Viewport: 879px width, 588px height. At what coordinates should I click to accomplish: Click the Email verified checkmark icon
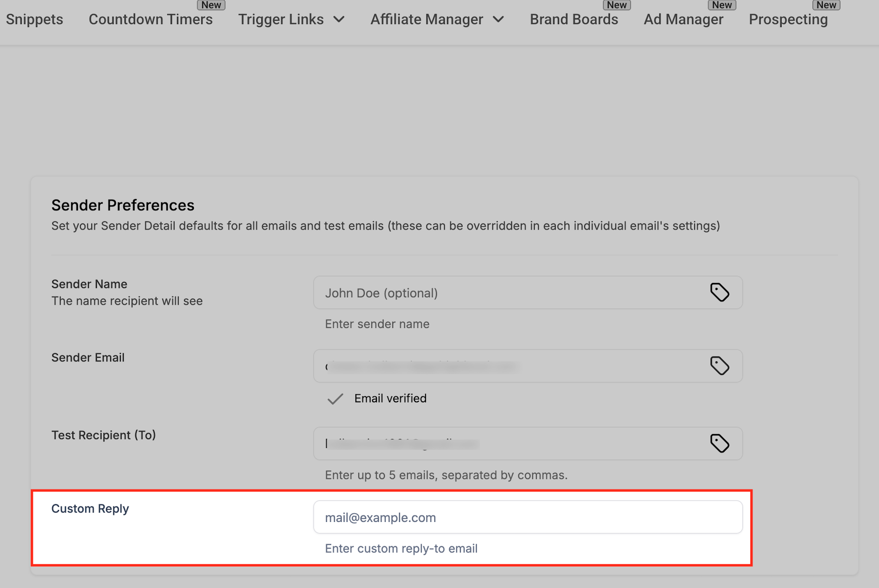click(335, 399)
